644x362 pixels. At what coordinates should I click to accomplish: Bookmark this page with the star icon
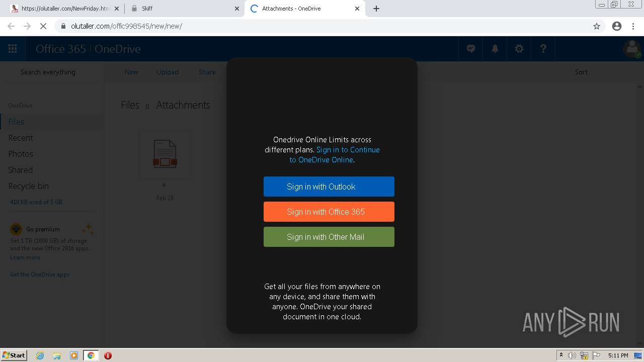pos(597,26)
